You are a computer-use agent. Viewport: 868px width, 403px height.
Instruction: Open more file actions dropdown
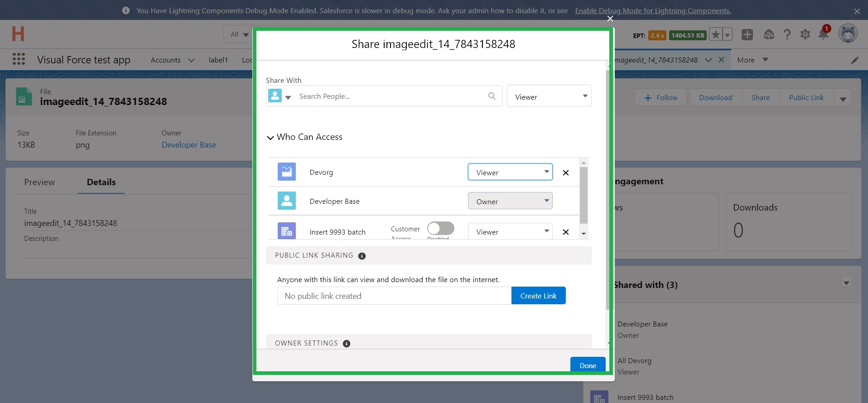(843, 98)
